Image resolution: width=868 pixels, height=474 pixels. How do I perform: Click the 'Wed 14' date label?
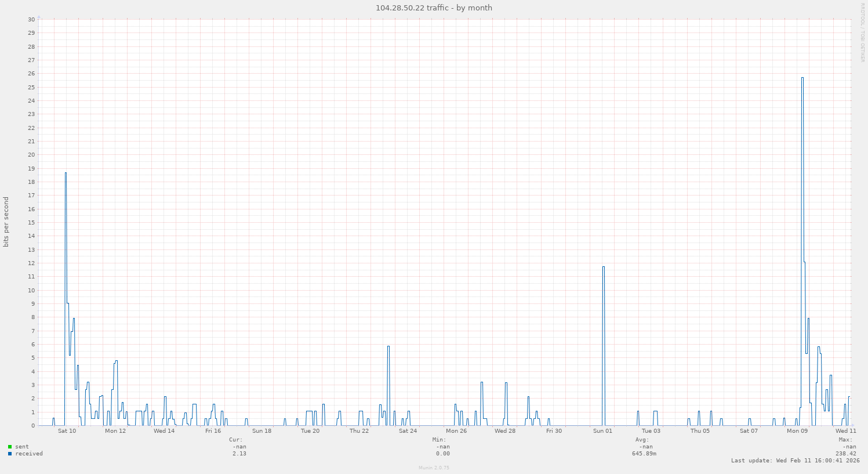point(164,431)
